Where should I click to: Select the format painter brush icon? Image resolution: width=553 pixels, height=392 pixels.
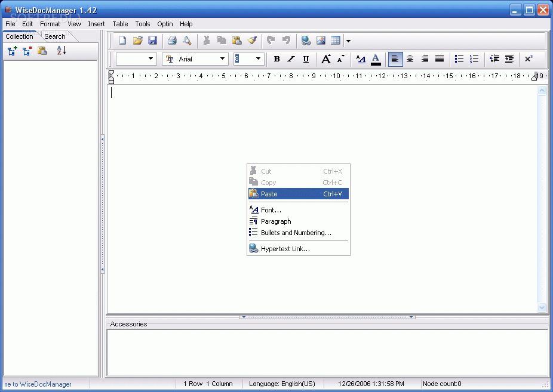tap(252, 41)
